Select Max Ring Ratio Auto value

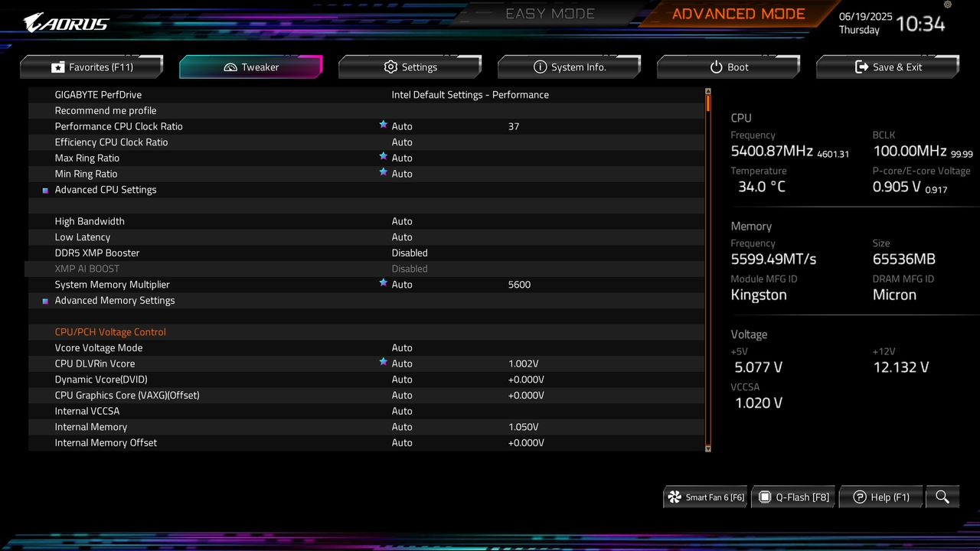402,158
